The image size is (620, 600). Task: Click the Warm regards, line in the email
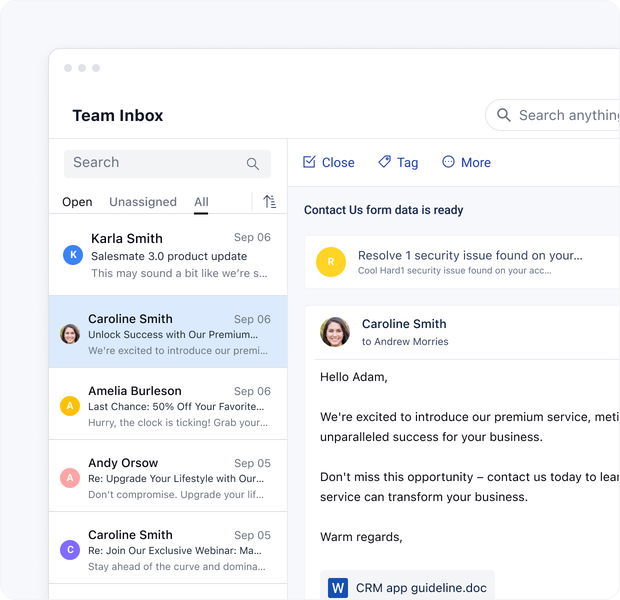click(x=361, y=537)
